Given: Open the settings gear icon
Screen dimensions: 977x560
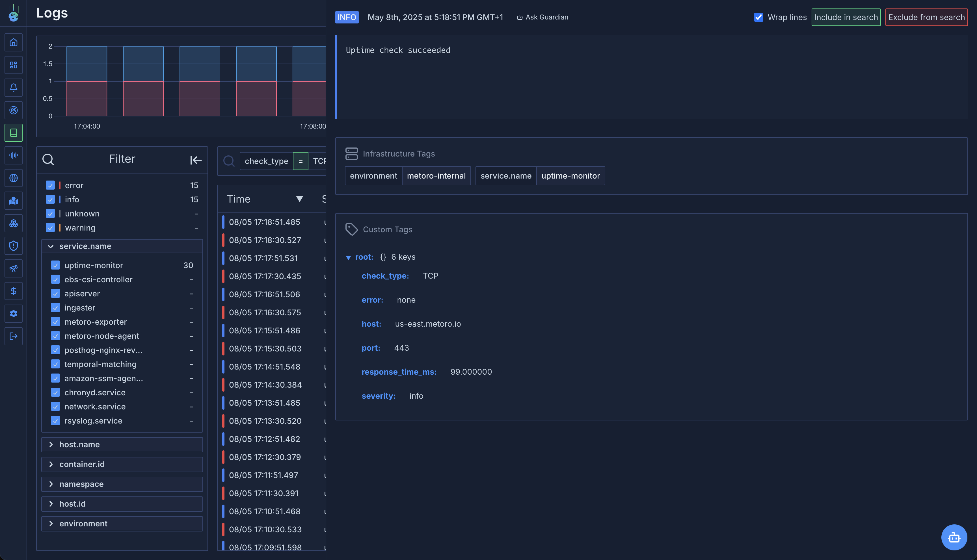Looking at the screenshot, I should 14,314.
